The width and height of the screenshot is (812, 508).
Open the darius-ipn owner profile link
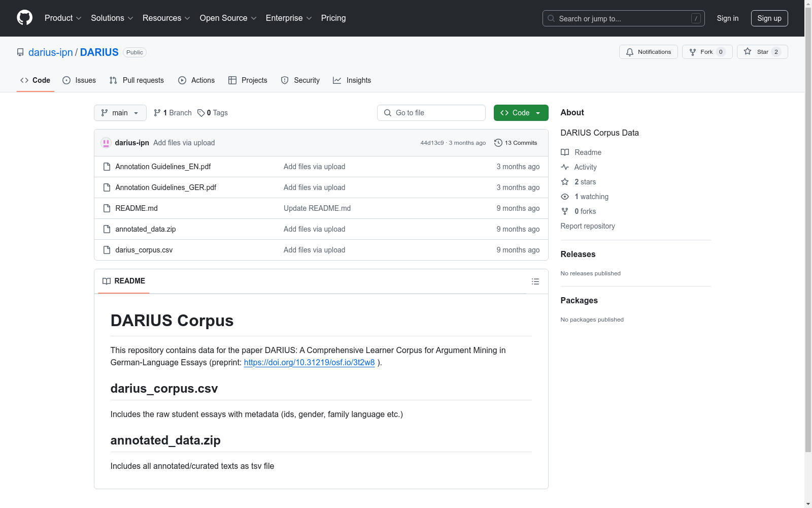(51, 52)
